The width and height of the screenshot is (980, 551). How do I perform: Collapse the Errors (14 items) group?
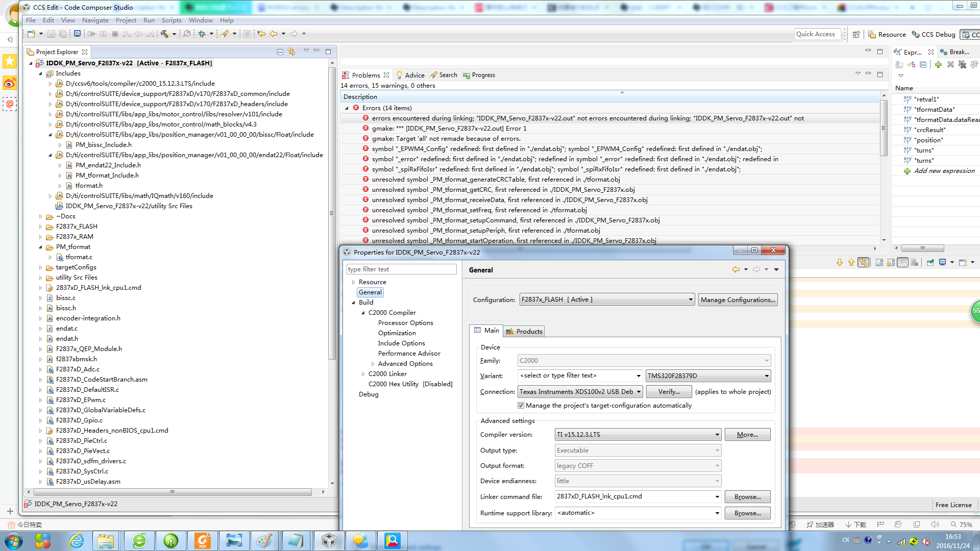click(x=347, y=108)
